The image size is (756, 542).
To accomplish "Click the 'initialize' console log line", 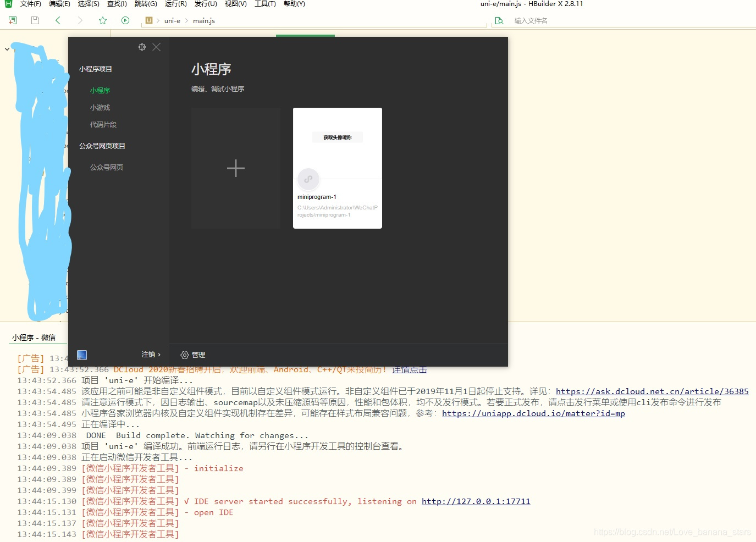I will click(130, 468).
